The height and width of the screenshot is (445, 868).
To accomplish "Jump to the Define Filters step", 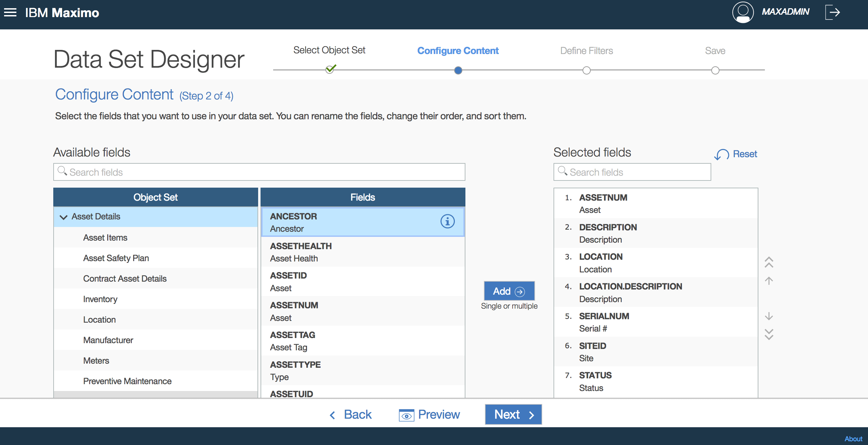I will coord(587,51).
